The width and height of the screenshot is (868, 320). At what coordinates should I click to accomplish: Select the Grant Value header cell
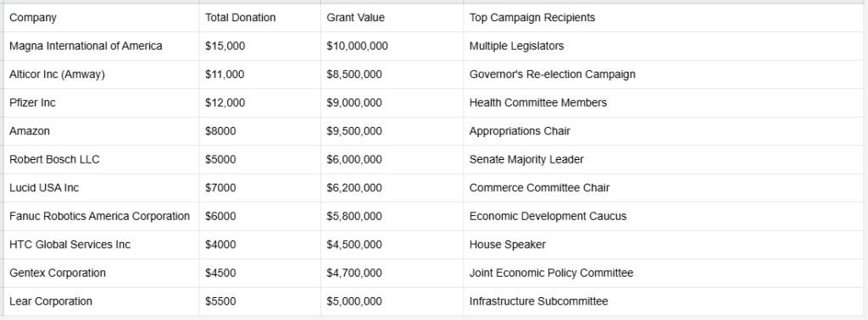pos(392,18)
